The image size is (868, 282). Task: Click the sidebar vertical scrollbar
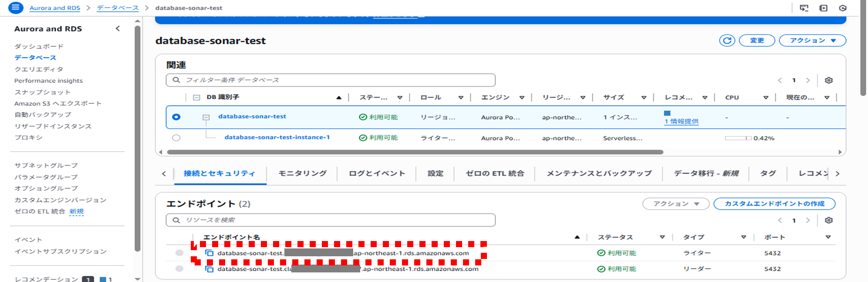[x=138, y=139]
